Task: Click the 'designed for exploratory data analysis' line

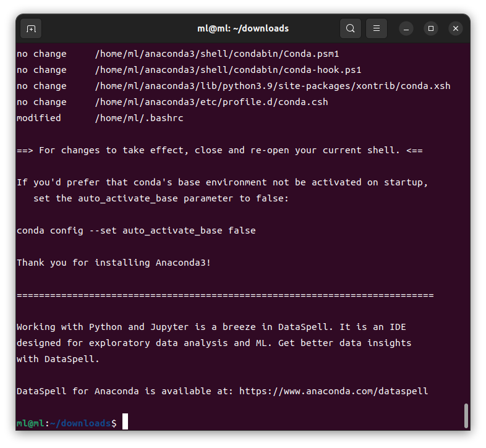Action: (x=214, y=344)
